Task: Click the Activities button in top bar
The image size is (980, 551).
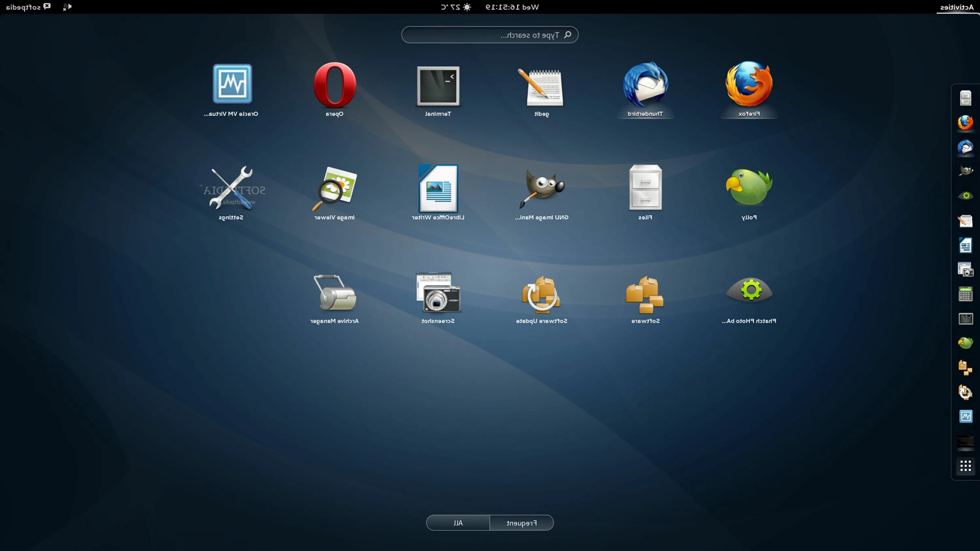Action: 957,7
